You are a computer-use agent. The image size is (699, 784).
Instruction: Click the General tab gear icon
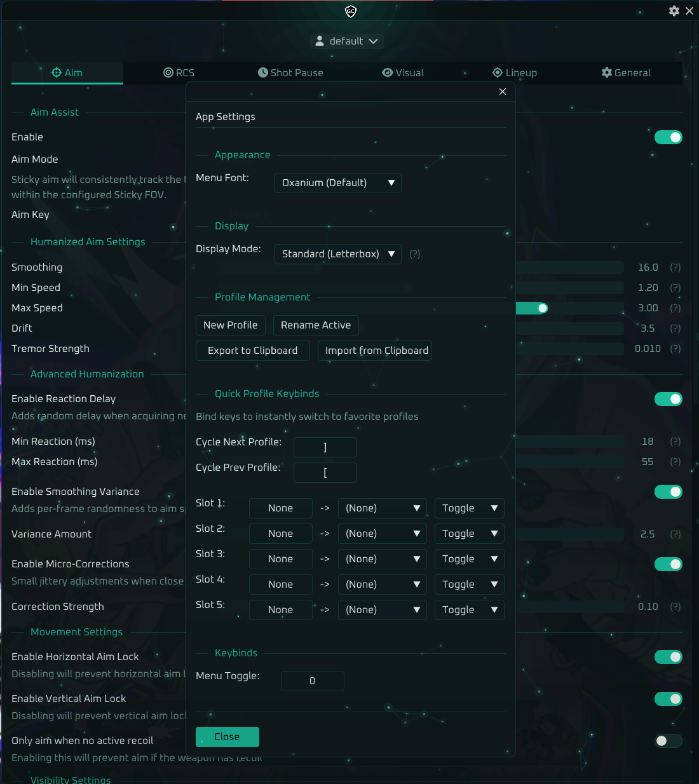pos(607,72)
